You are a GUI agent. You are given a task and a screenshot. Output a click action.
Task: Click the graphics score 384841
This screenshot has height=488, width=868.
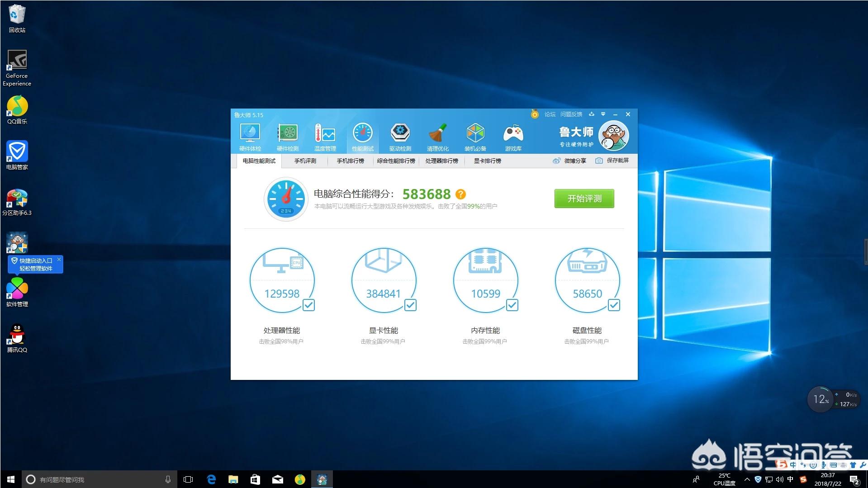click(384, 294)
